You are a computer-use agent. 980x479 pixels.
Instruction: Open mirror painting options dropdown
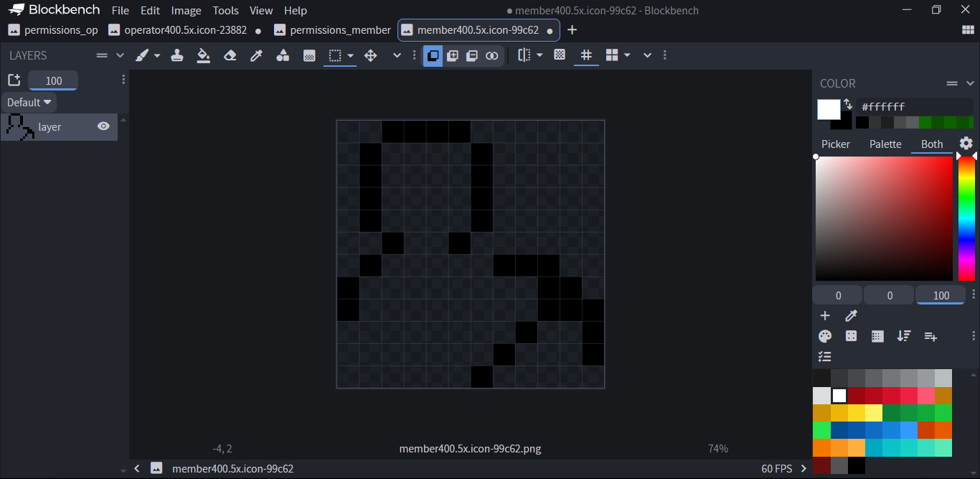pos(540,55)
